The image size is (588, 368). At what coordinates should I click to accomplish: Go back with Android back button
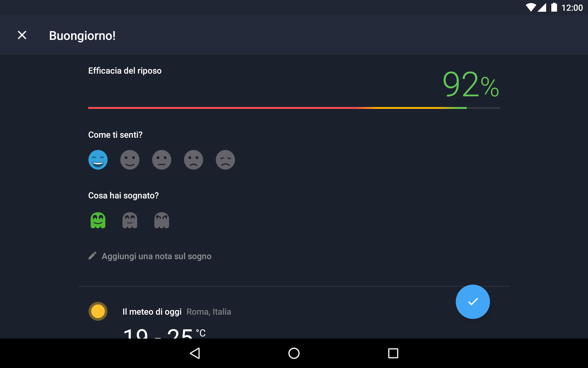195,353
